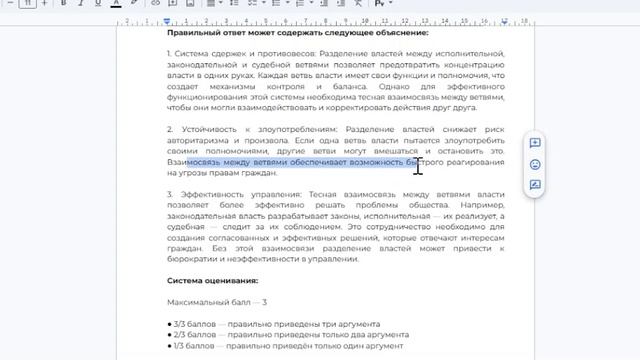
Task: Click the line "Максимальный балл — 3"
Action: pyautogui.click(x=217, y=302)
